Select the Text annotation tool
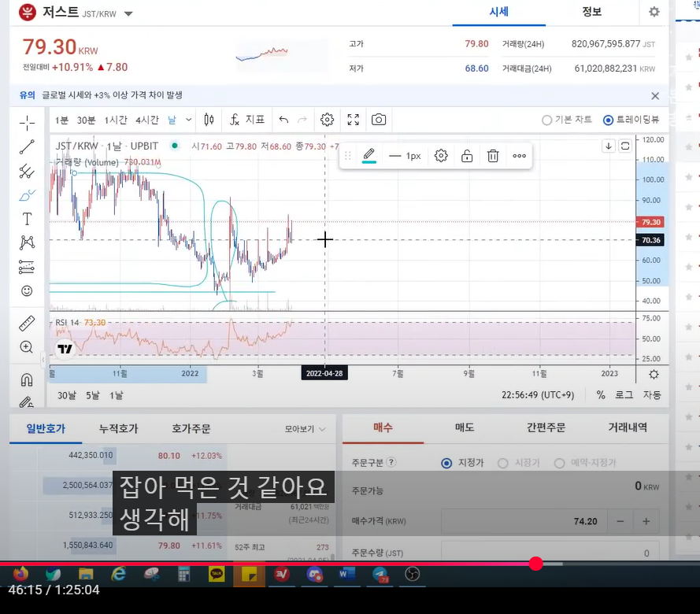 pyautogui.click(x=27, y=219)
